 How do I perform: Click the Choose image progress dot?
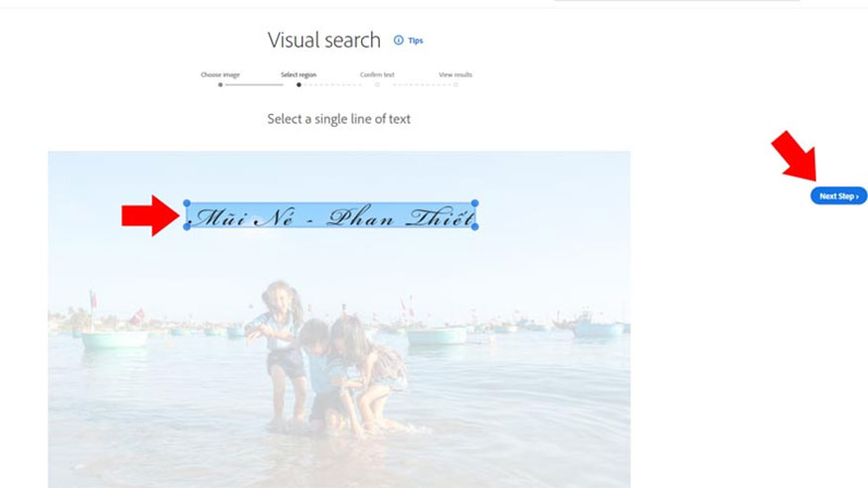(220, 84)
